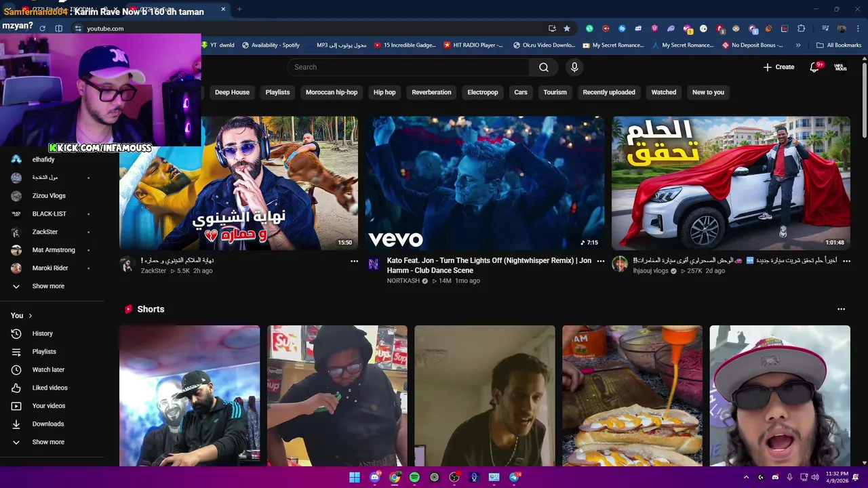Play the Short of man in red cap

tap(780, 396)
